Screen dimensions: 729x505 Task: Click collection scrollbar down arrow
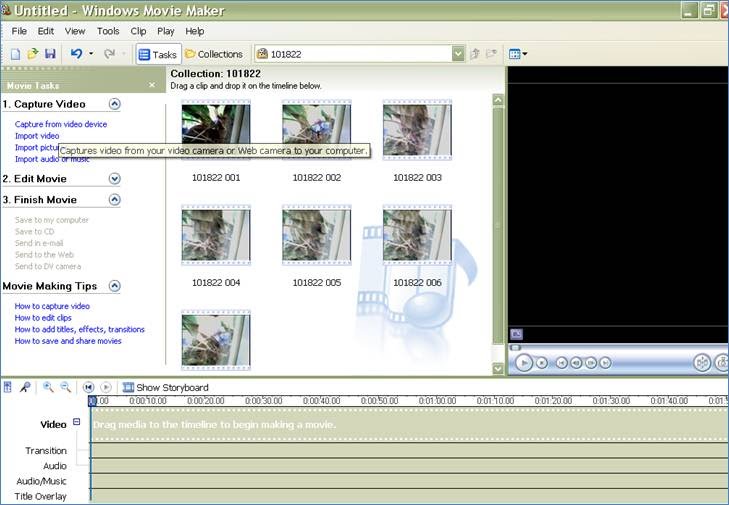498,369
